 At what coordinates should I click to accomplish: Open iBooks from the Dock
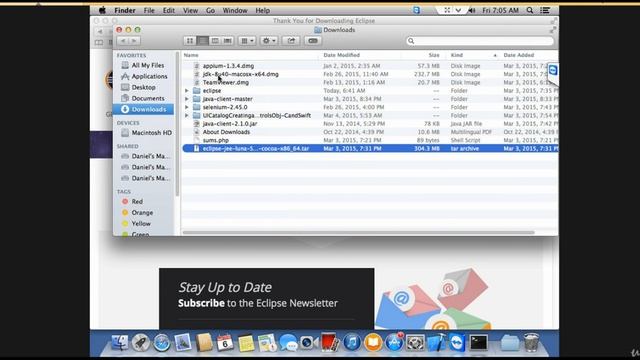pos(373,343)
